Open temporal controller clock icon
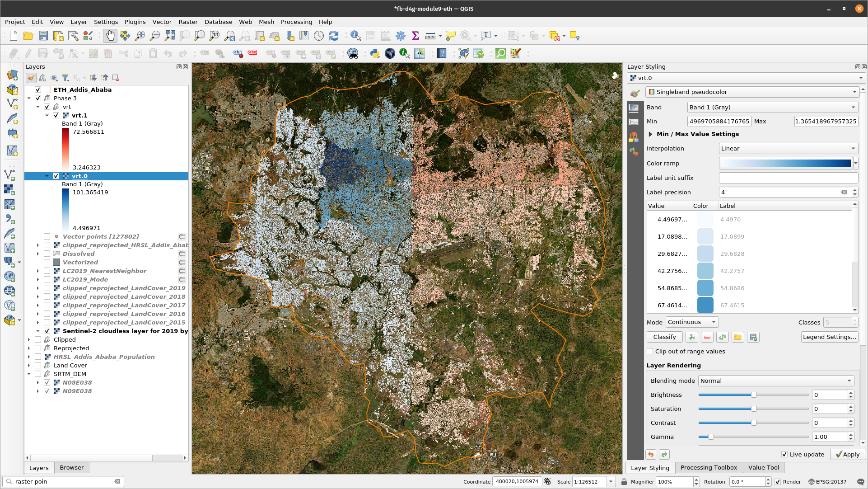 tap(319, 36)
